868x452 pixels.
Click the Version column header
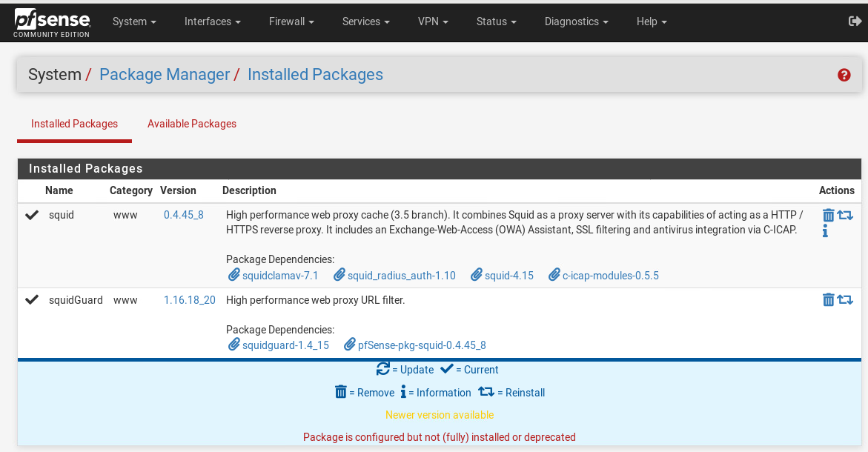coord(178,190)
